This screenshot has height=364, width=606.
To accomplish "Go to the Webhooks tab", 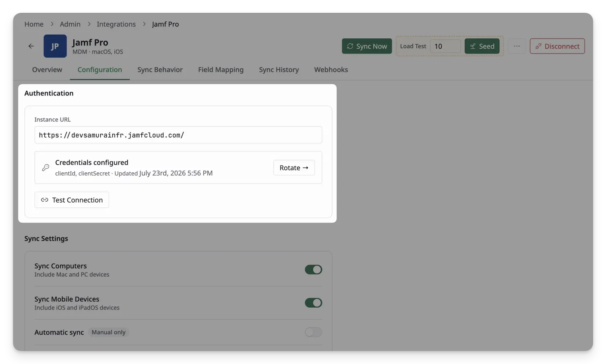I will click(331, 70).
